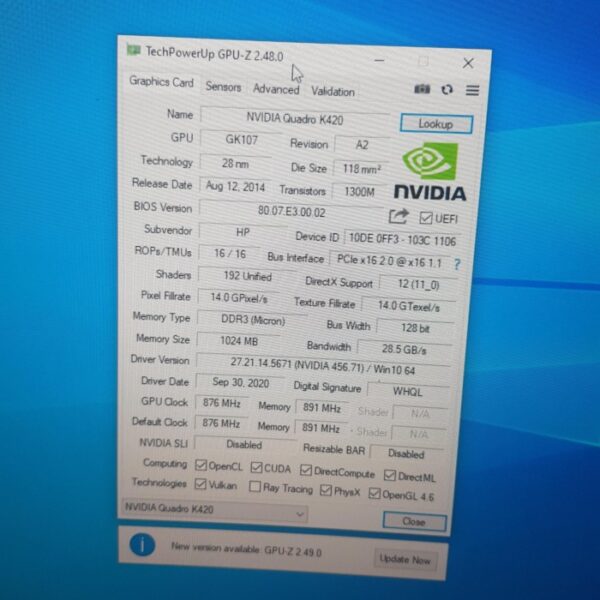Screen dimensions: 600x600
Task: Switch to the Sensors tab
Action: [223, 86]
